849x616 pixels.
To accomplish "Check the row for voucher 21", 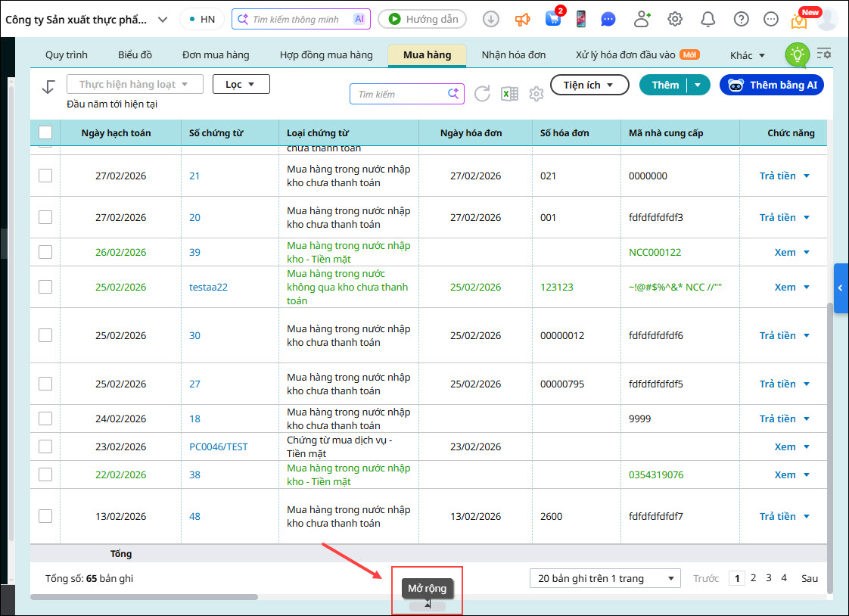I will pyautogui.click(x=45, y=176).
